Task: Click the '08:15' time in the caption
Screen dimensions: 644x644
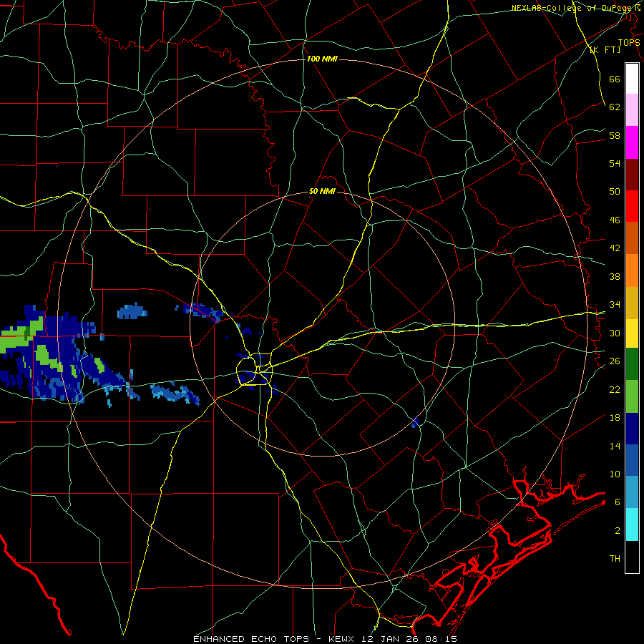Action: [x=441, y=639]
